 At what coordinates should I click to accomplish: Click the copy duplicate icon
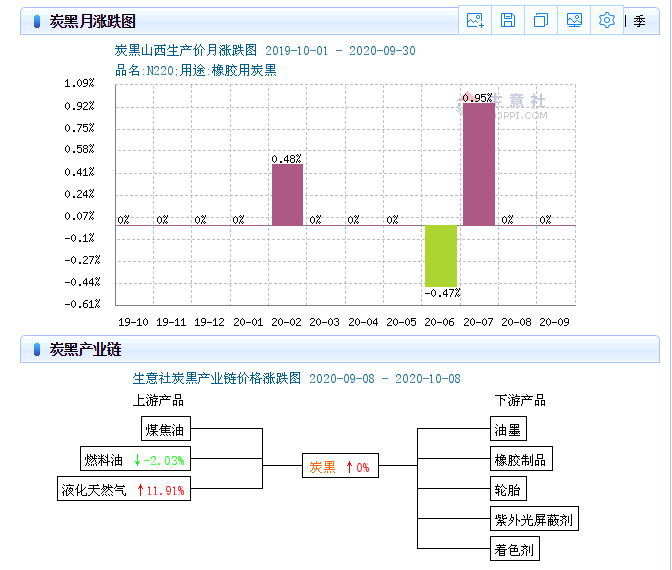pos(541,20)
